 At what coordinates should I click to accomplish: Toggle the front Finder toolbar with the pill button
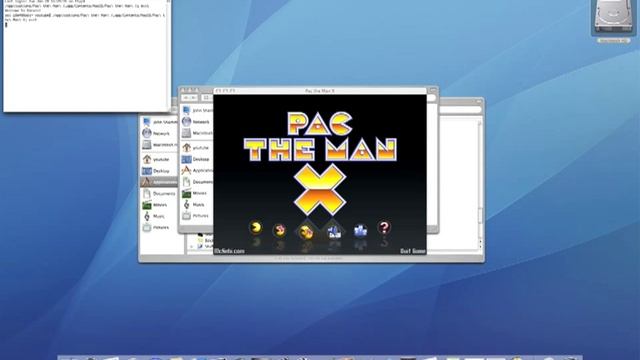click(433, 90)
